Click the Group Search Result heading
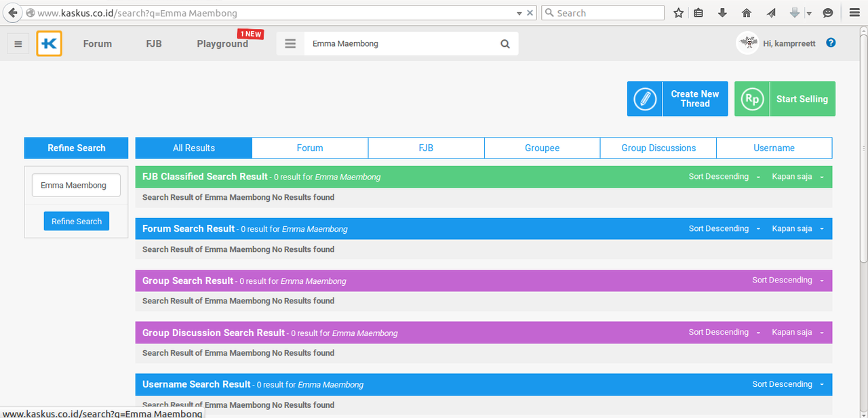The height and width of the screenshot is (418, 868). [188, 280]
